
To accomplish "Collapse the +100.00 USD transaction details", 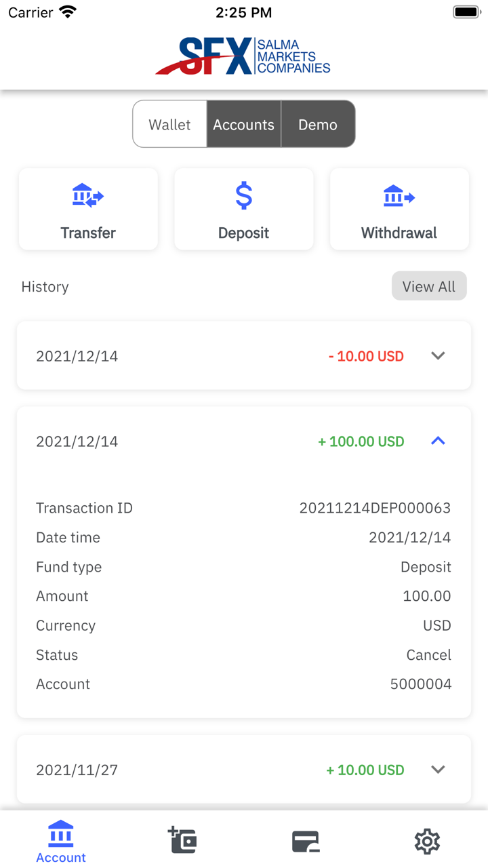I will click(x=438, y=441).
